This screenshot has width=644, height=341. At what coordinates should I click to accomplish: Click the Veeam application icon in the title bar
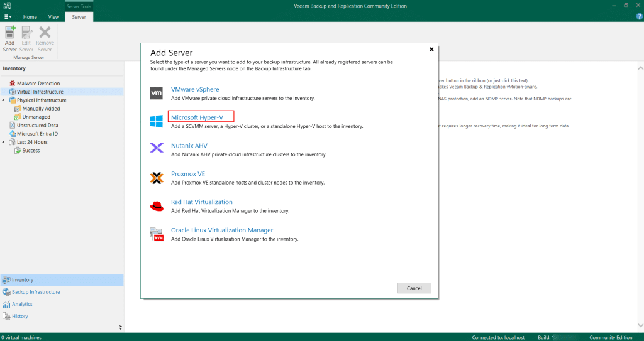click(x=7, y=6)
